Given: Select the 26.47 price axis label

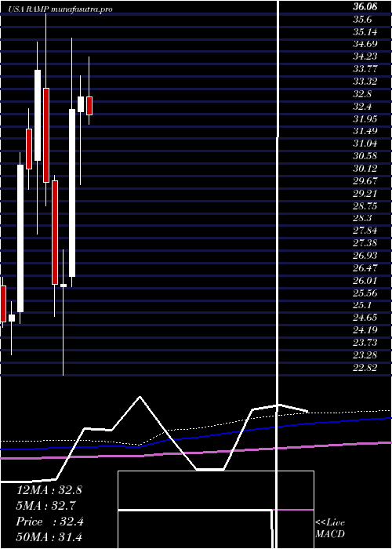Looking at the screenshot, I should 365,268.
